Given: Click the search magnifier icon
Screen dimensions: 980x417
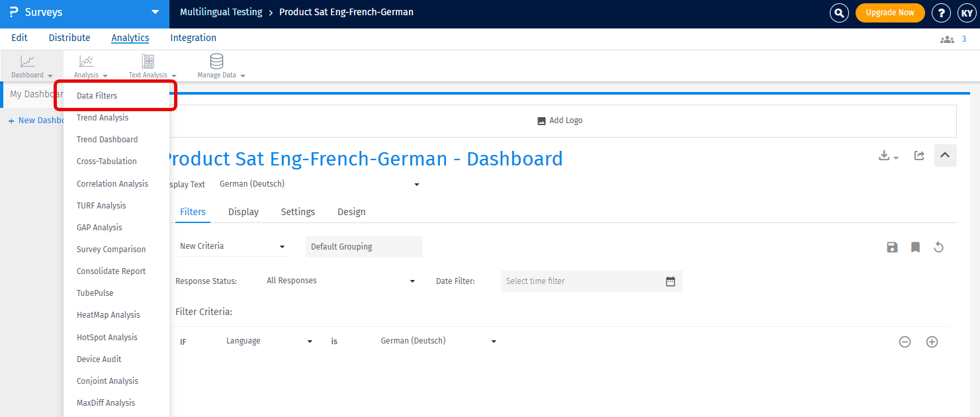Looking at the screenshot, I should click(x=839, y=13).
